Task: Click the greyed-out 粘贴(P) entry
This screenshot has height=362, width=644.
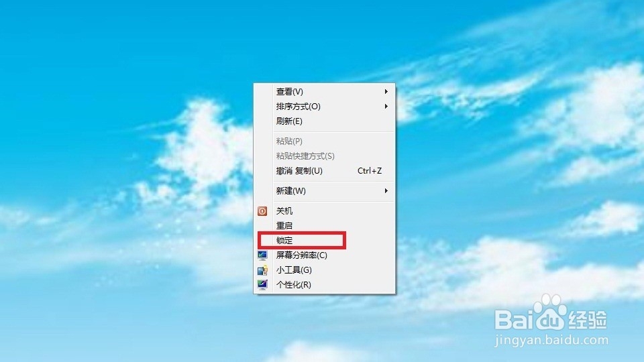Action: tap(325, 141)
